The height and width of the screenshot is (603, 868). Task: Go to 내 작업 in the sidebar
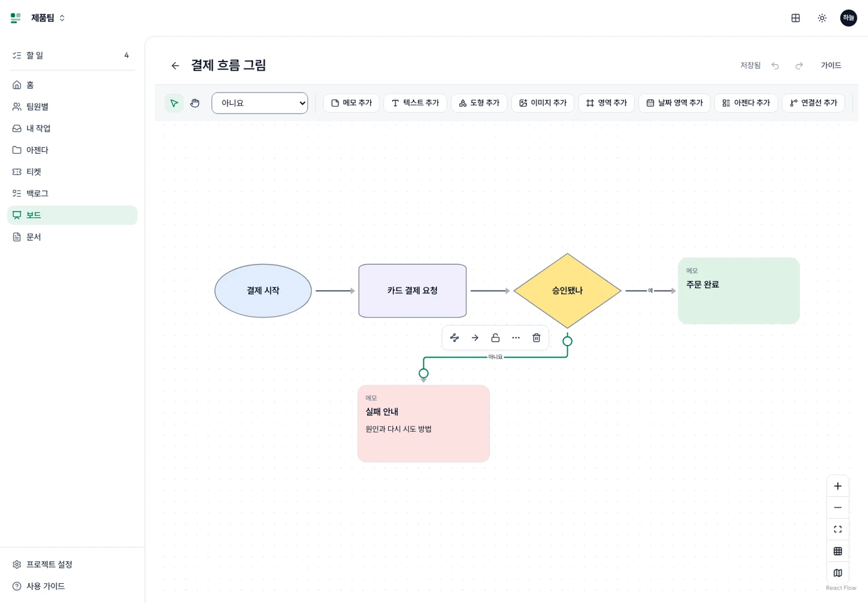coord(72,128)
